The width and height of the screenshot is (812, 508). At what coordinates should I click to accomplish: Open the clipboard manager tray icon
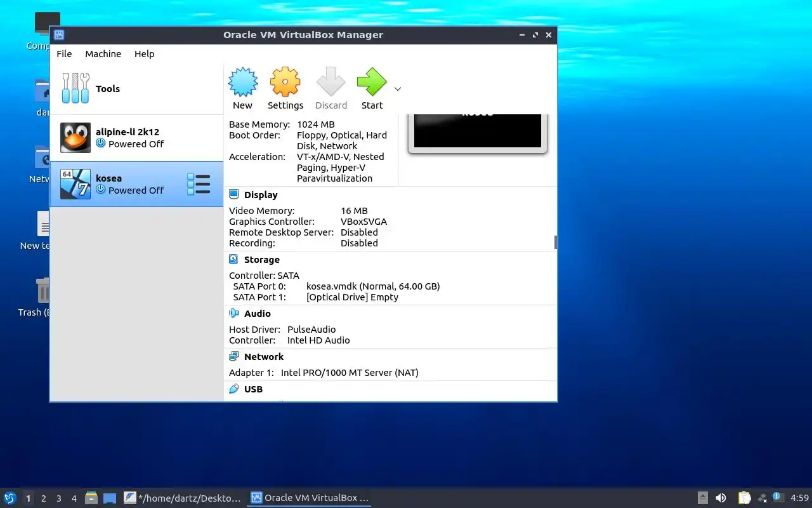(x=744, y=498)
